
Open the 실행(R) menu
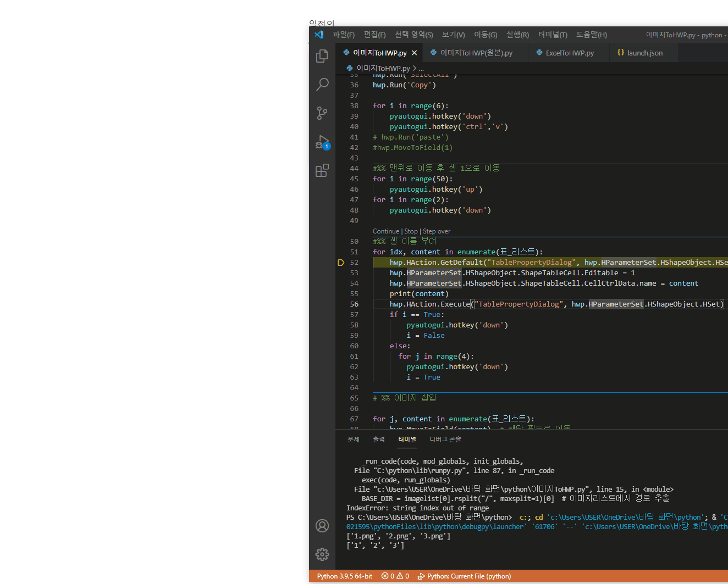point(517,35)
